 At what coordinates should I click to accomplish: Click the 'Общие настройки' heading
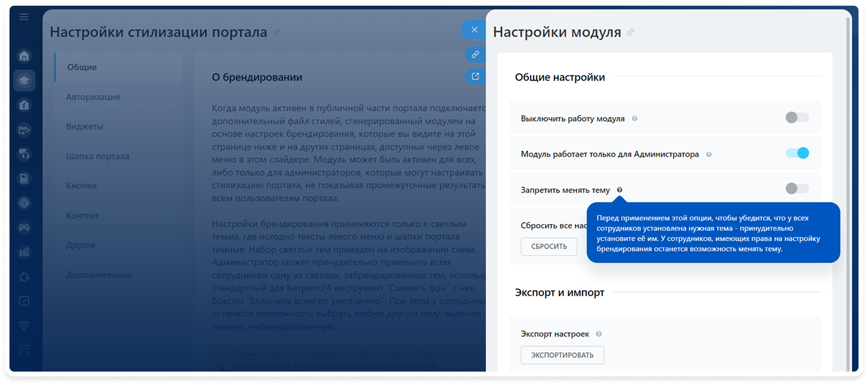coord(560,77)
